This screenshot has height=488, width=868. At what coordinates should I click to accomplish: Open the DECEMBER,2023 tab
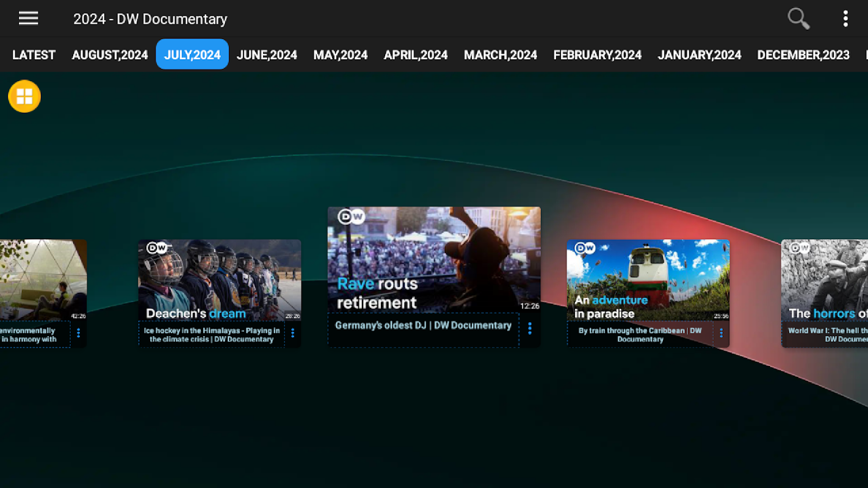[x=803, y=55]
